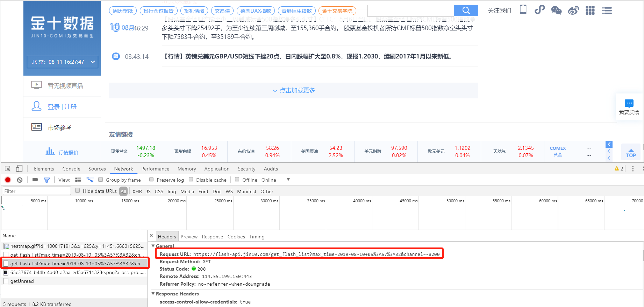644x307 pixels.
Task: Switch to the Elements panel tab
Action: [44, 169]
